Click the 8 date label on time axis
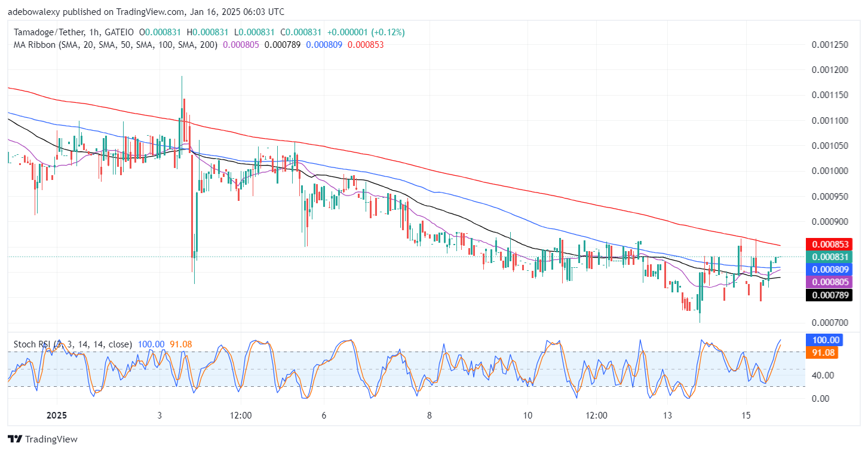 pos(430,416)
